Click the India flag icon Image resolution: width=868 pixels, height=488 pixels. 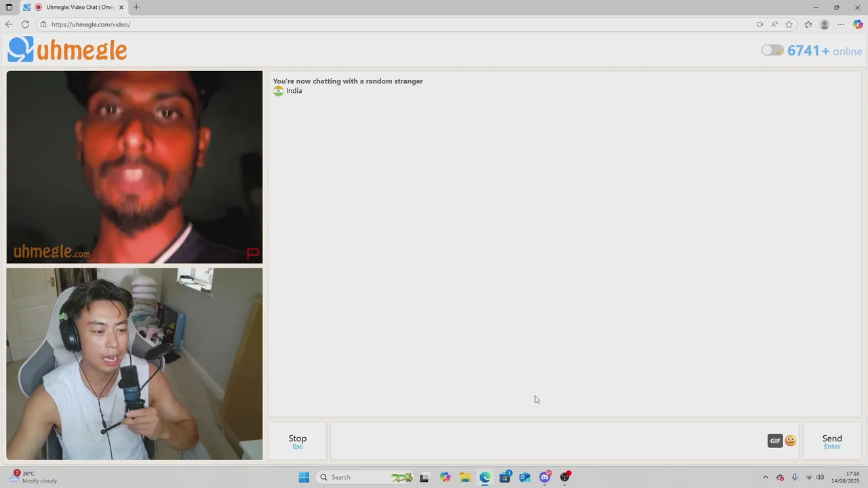click(x=278, y=91)
